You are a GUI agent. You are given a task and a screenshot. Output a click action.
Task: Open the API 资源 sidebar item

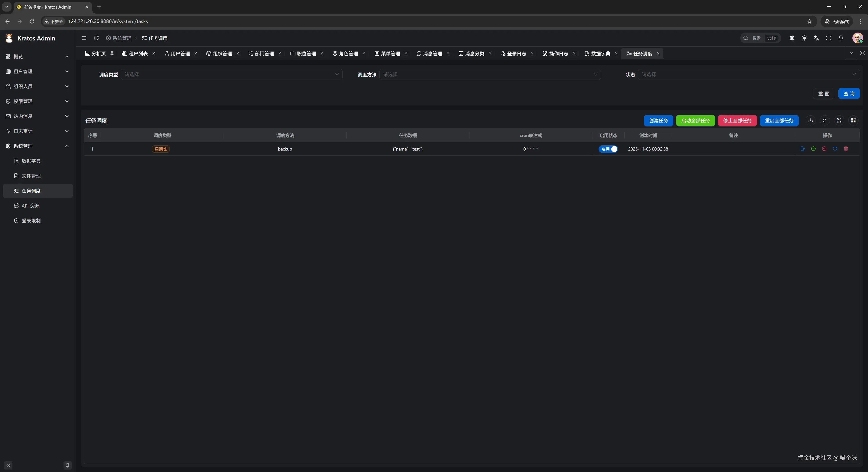pos(31,205)
